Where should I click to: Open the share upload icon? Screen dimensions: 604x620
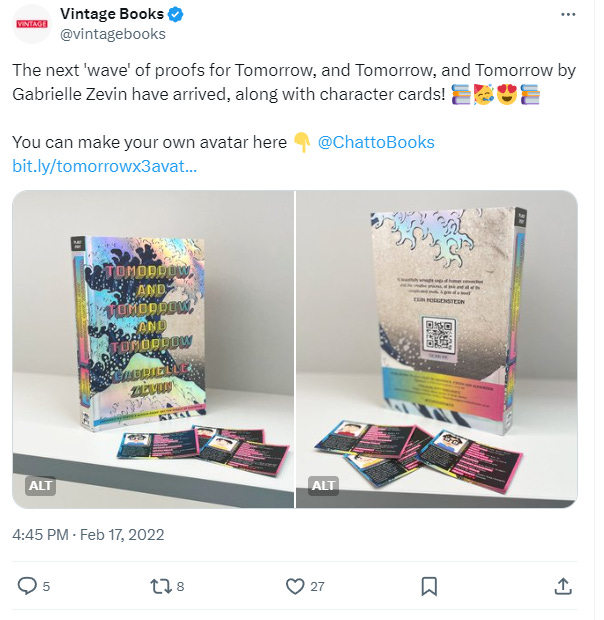[x=563, y=586]
